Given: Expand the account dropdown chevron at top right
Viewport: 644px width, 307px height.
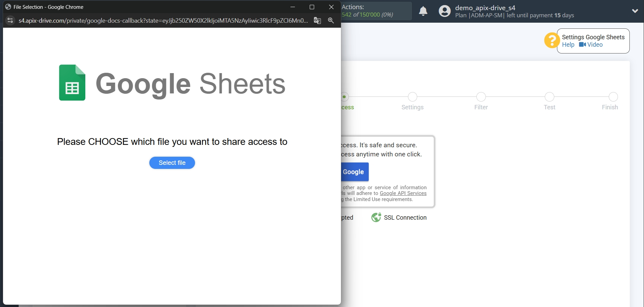Looking at the screenshot, I should pyautogui.click(x=635, y=10).
